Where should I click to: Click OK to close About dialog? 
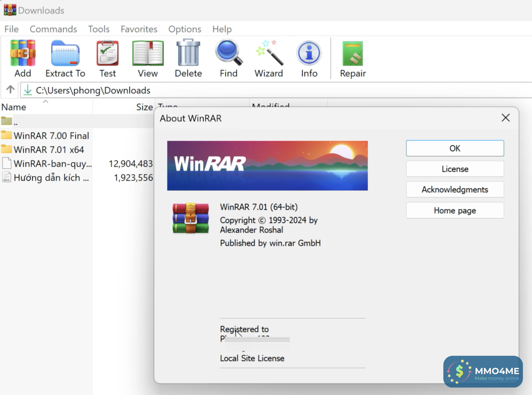(455, 148)
